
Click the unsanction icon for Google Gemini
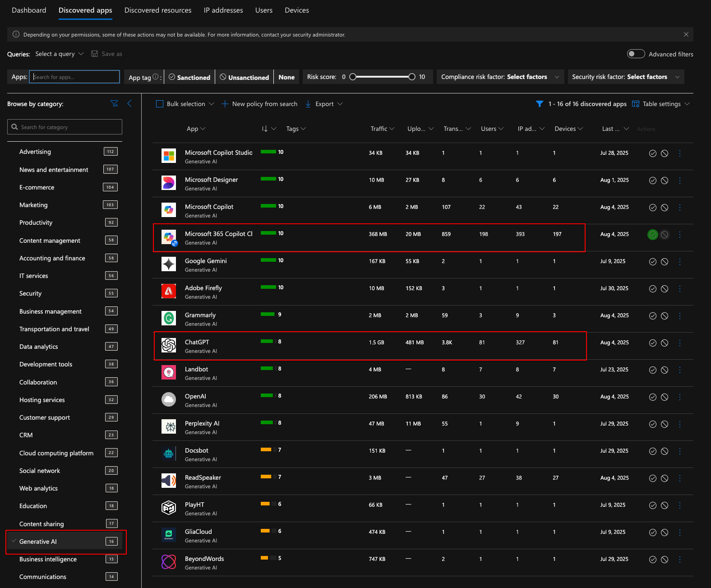(x=665, y=262)
